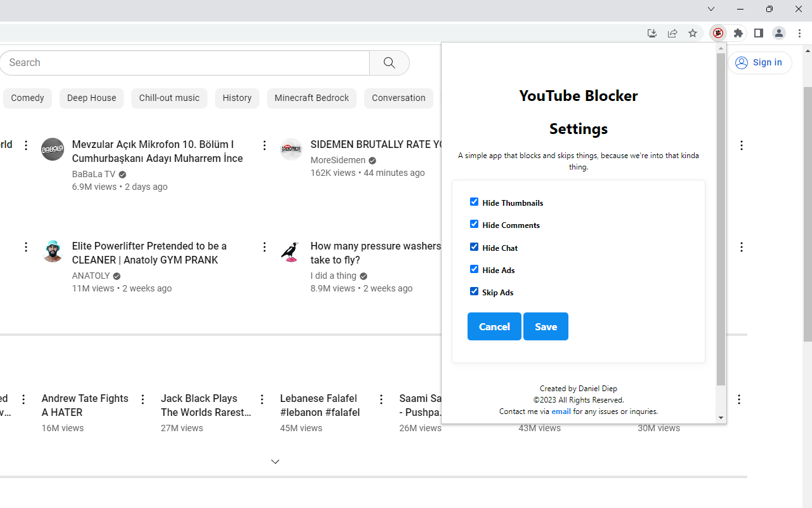
Task: Open BaBaLa TV channel avatar
Action: click(x=53, y=149)
